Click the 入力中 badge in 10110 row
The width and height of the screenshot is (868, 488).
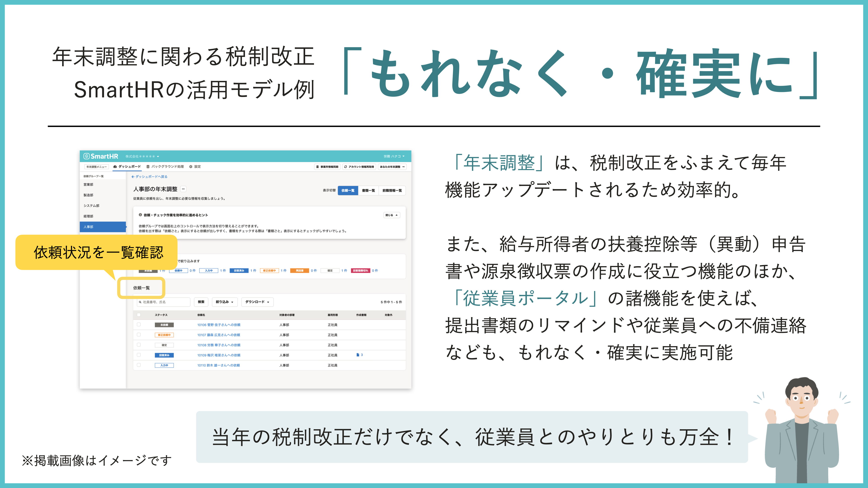[x=164, y=365]
